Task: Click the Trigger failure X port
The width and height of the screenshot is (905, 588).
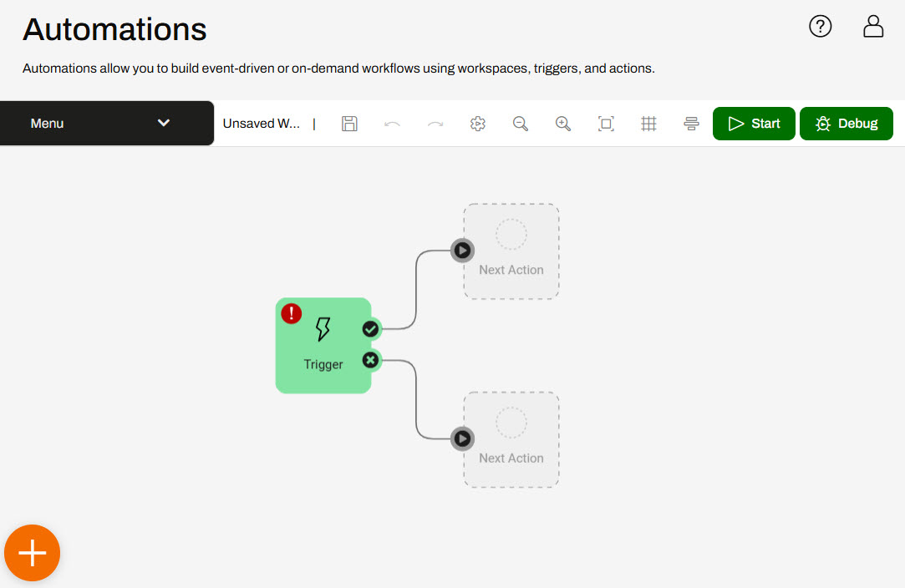Action: tap(371, 361)
